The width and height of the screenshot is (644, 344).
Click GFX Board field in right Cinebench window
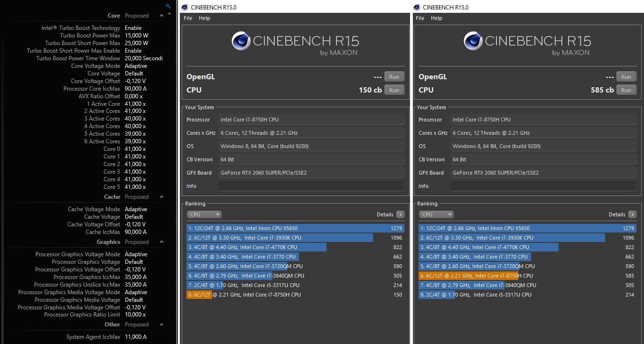(x=543, y=173)
